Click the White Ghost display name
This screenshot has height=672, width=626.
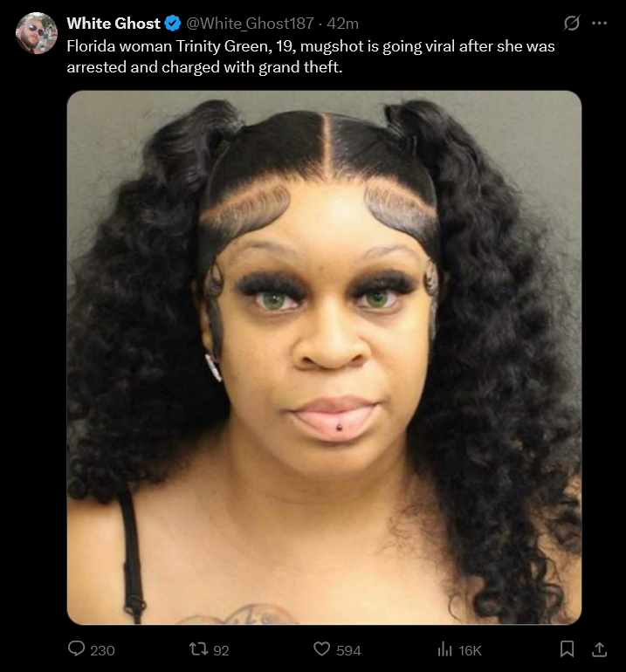[x=114, y=24]
